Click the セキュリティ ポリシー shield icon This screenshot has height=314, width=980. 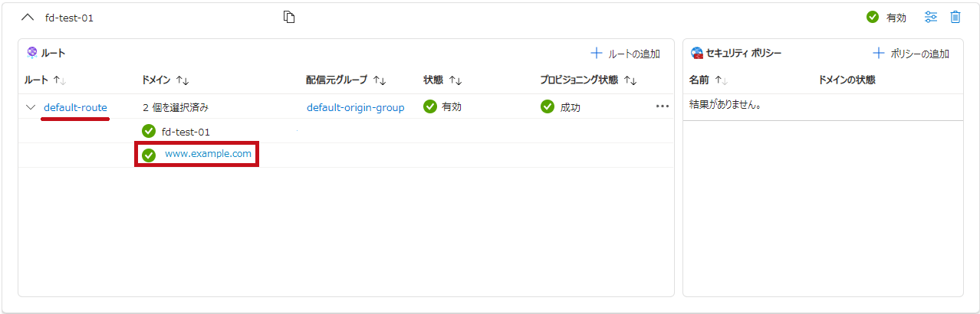pyautogui.click(x=697, y=53)
